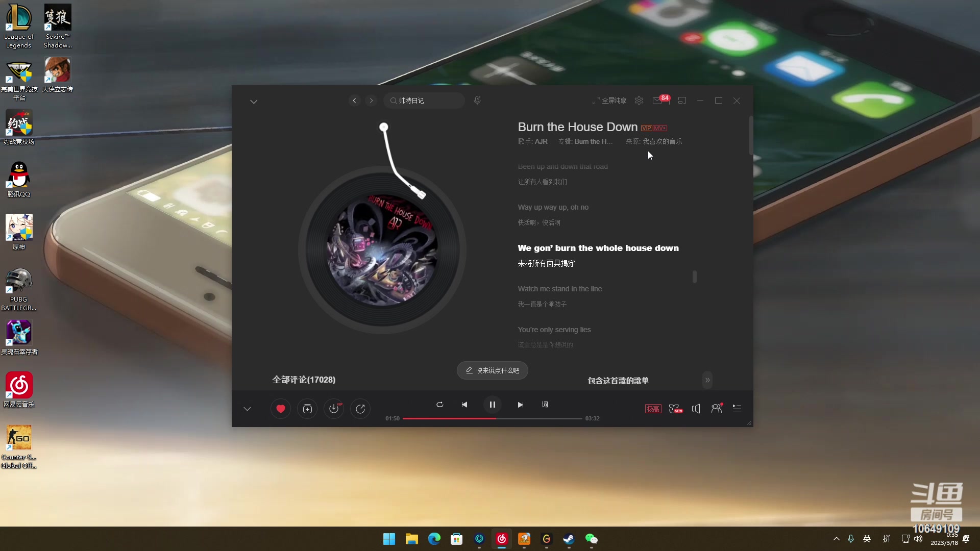
Task: Skip to the previous track
Action: 464,405
